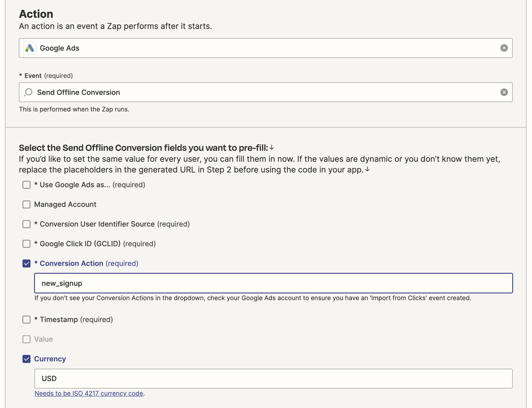Click the 'Action' heading
Image resolution: width=532 pixels, height=408 pixels.
tap(36, 14)
